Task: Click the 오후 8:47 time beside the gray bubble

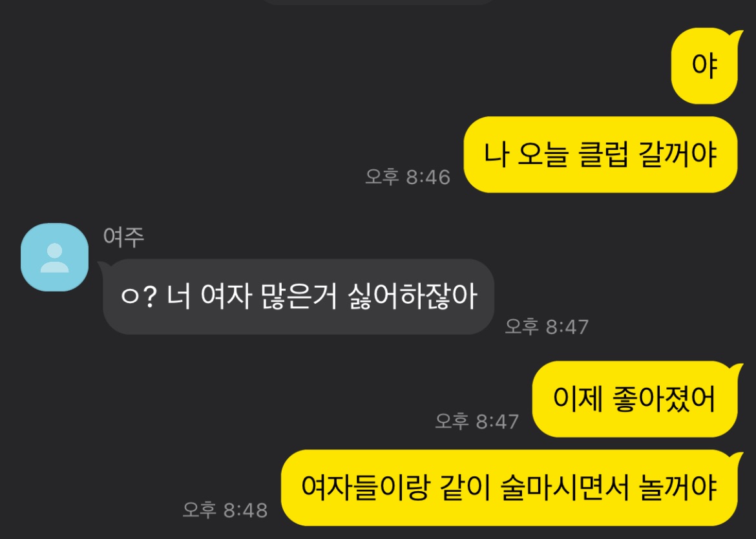Action: pyautogui.click(x=547, y=326)
